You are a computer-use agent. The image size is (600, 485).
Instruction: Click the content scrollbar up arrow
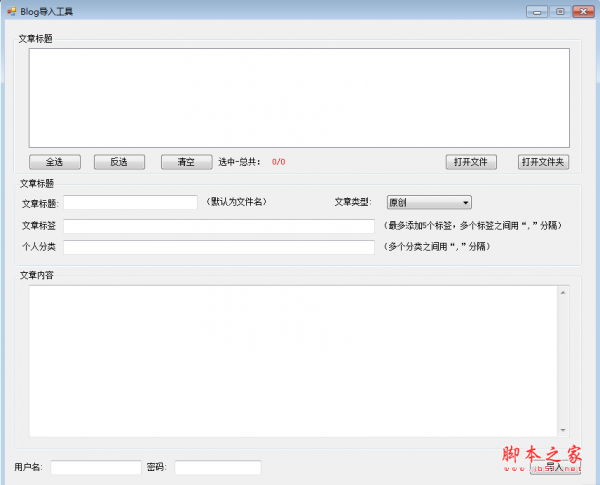563,292
